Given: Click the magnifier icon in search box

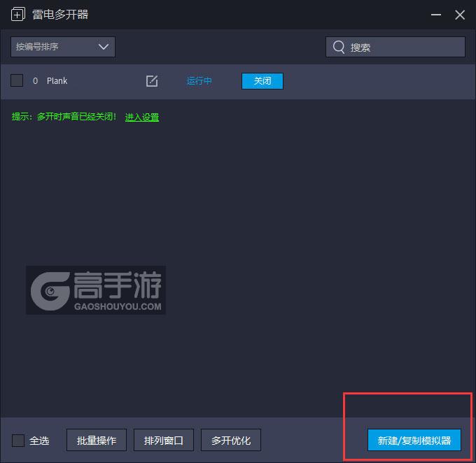Looking at the screenshot, I should click(339, 47).
